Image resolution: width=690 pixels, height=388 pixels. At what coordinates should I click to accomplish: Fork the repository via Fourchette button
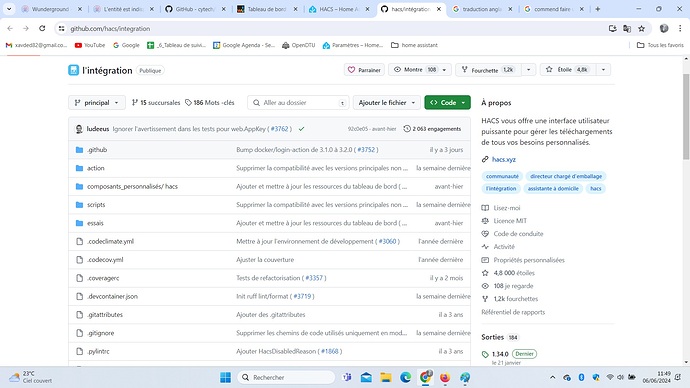click(x=488, y=70)
